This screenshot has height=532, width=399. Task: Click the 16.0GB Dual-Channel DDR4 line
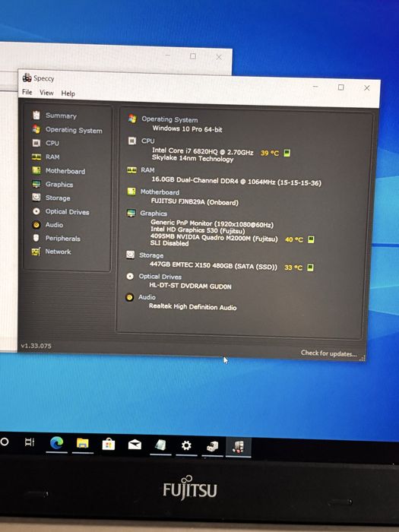pyautogui.click(x=236, y=181)
